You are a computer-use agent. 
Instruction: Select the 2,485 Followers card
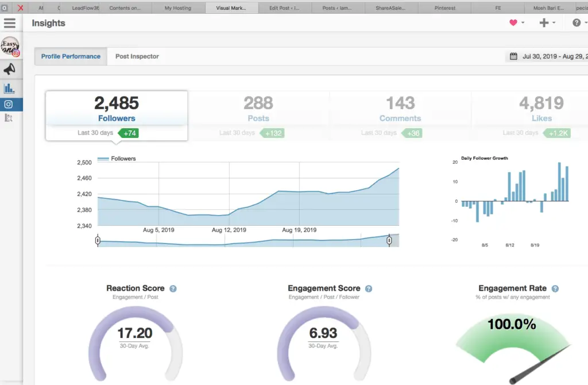click(117, 115)
